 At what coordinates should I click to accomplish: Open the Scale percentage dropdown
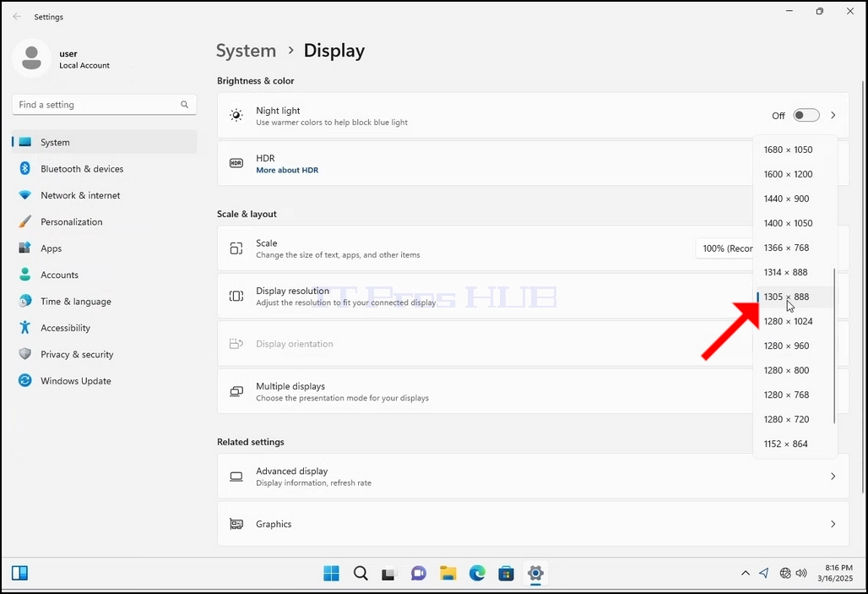pos(724,248)
